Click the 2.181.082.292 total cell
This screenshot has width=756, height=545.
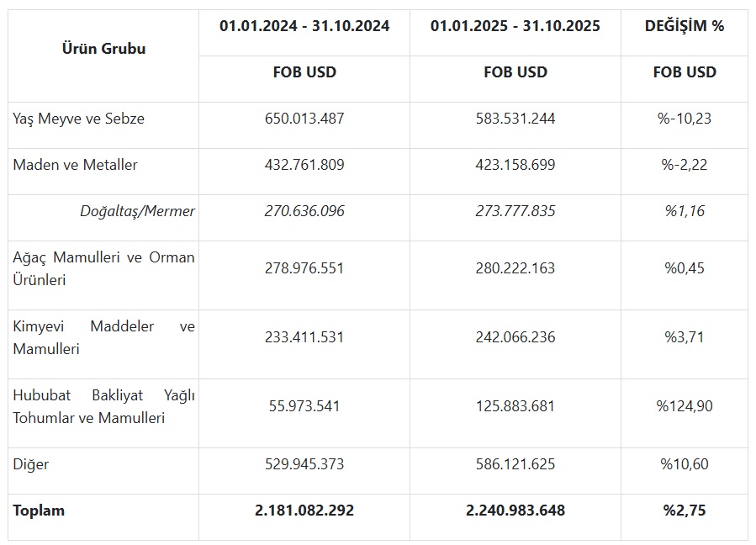(x=304, y=510)
